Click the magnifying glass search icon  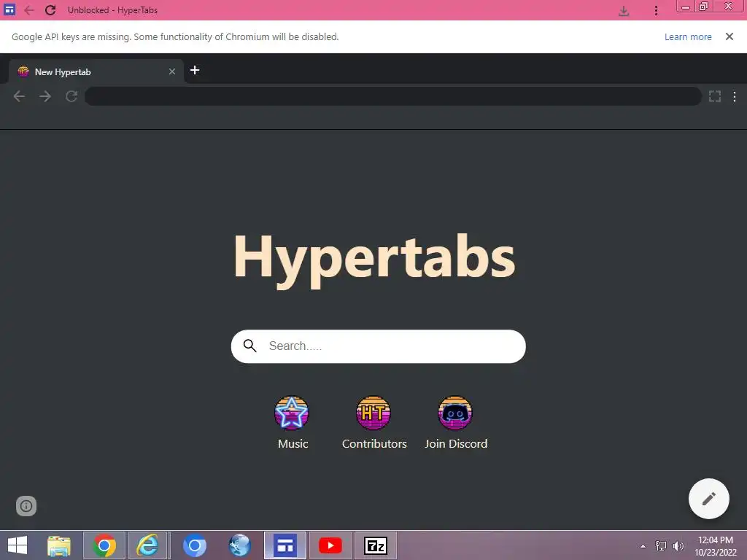[x=250, y=346]
